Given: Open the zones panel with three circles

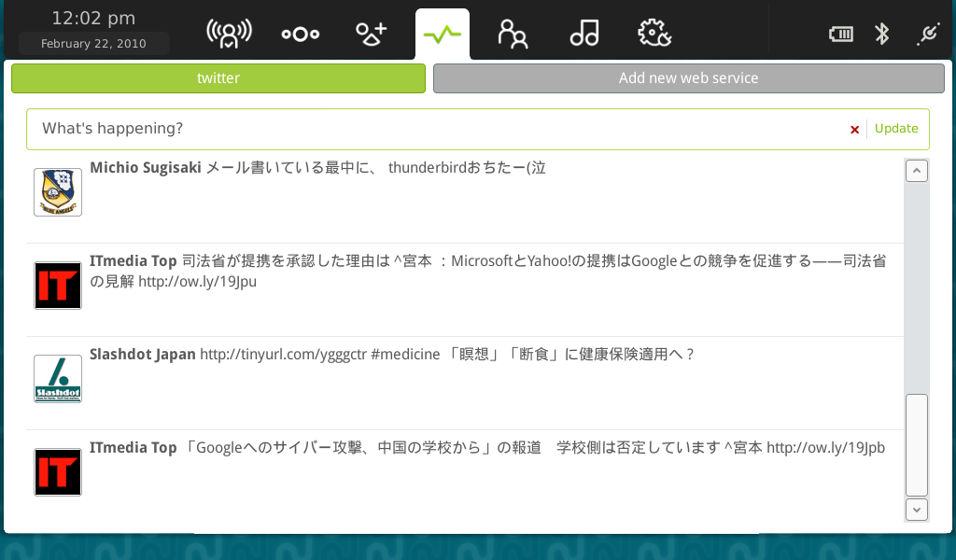Looking at the screenshot, I should click(300, 35).
